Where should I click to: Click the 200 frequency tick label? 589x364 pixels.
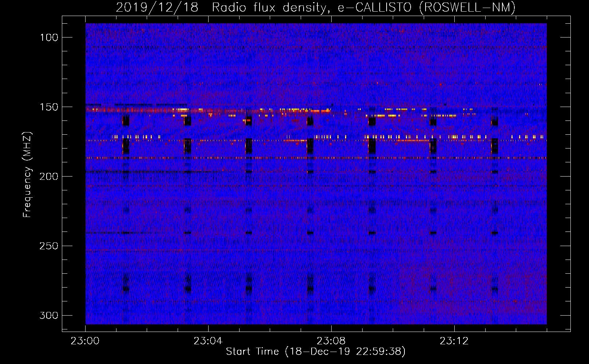coord(49,177)
